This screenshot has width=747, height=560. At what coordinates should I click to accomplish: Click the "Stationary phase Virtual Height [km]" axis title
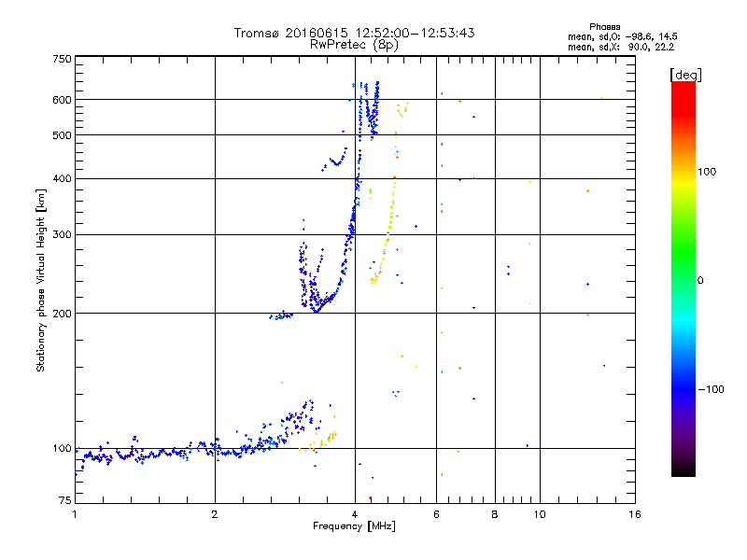coord(41,280)
